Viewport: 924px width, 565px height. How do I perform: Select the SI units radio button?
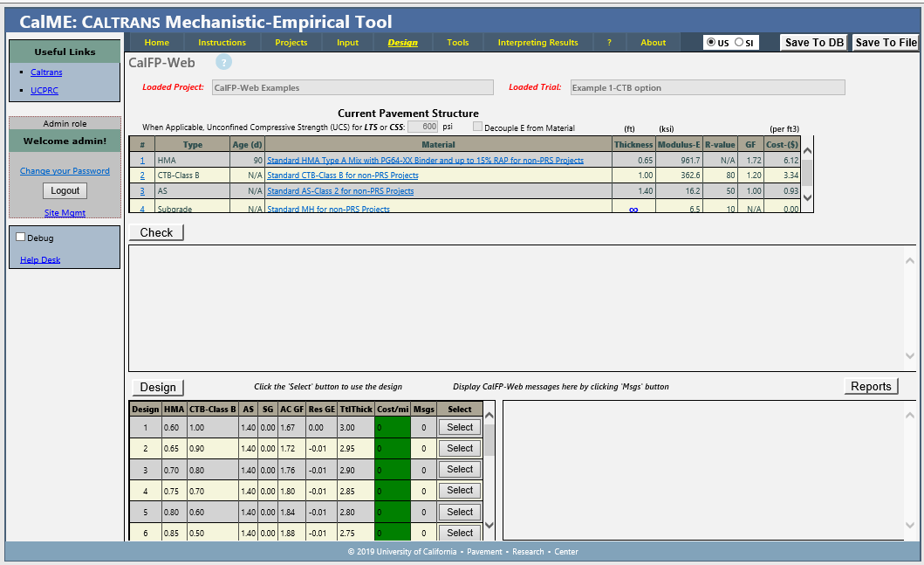739,42
